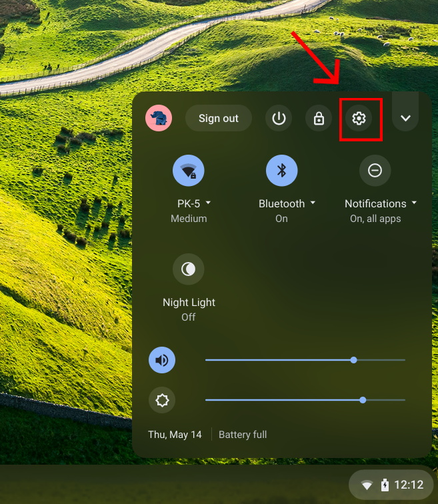
Task: Mute the volume speaker icon
Action: [x=162, y=360]
